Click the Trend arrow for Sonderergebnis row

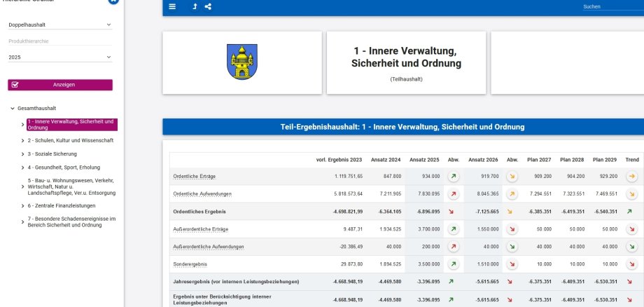coord(631,264)
